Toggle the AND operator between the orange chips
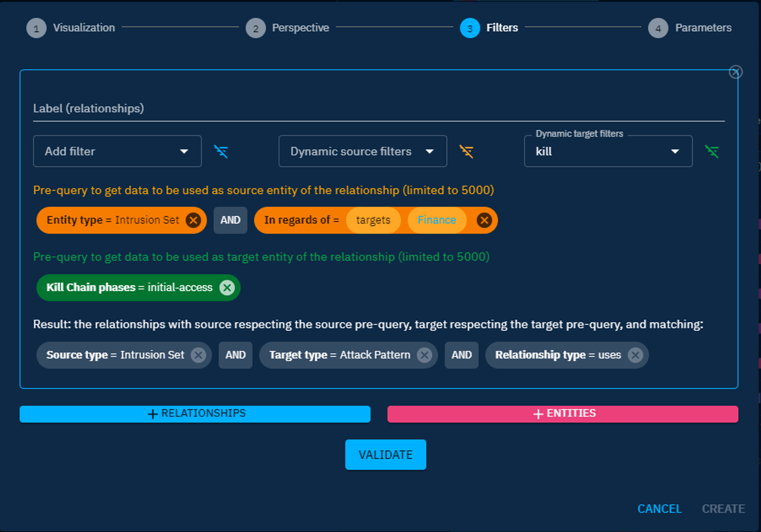Image resolution: width=761 pixels, height=532 pixels. click(x=230, y=220)
